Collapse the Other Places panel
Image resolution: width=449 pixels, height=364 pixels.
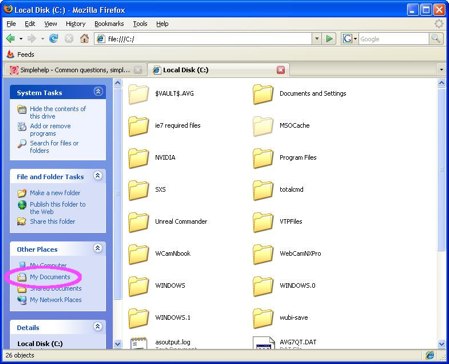pyautogui.click(x=98, y=248)
